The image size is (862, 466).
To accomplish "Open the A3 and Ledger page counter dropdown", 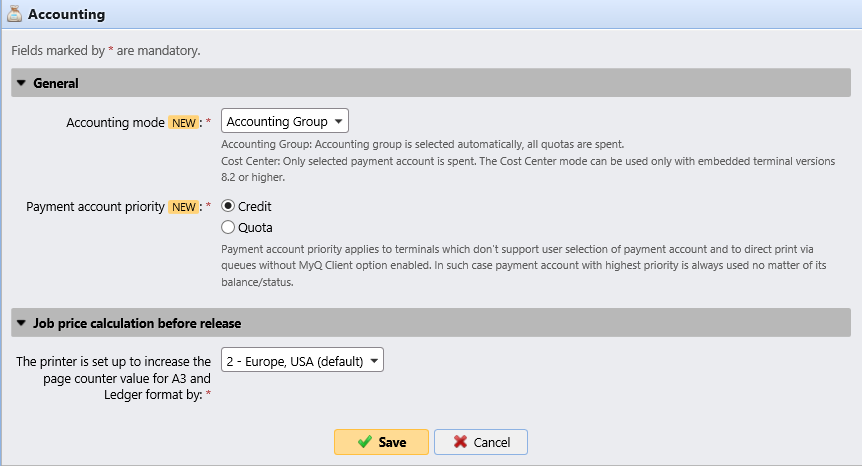I will [302, 361].
